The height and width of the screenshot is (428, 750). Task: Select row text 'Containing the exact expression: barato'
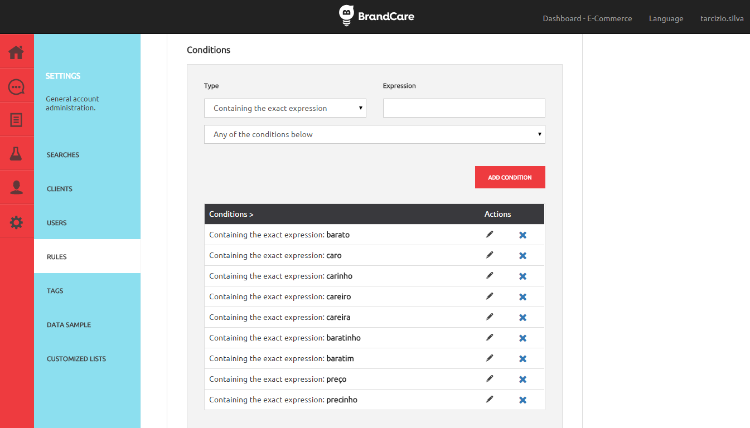tap(279, 234)
